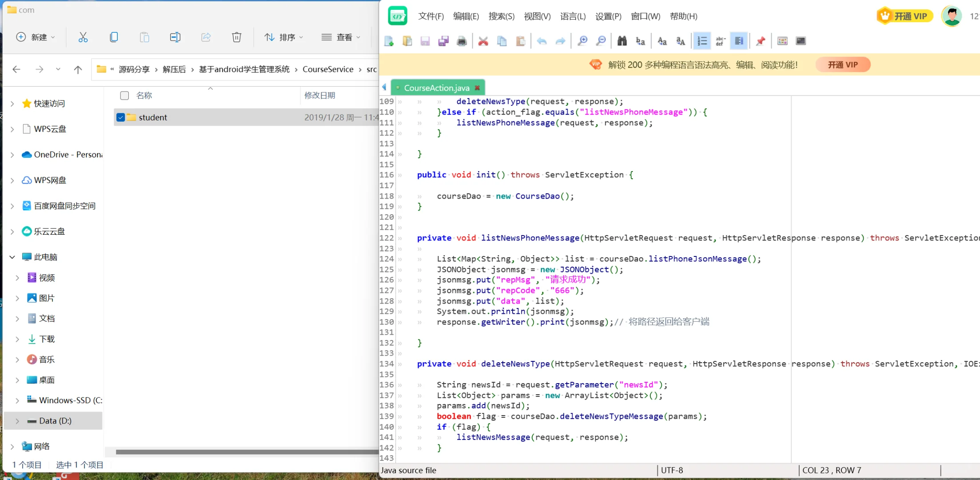Click the new file icon in editor toolbar
Image resolution: width=980 pixels, height=480 pixels.
389,41
